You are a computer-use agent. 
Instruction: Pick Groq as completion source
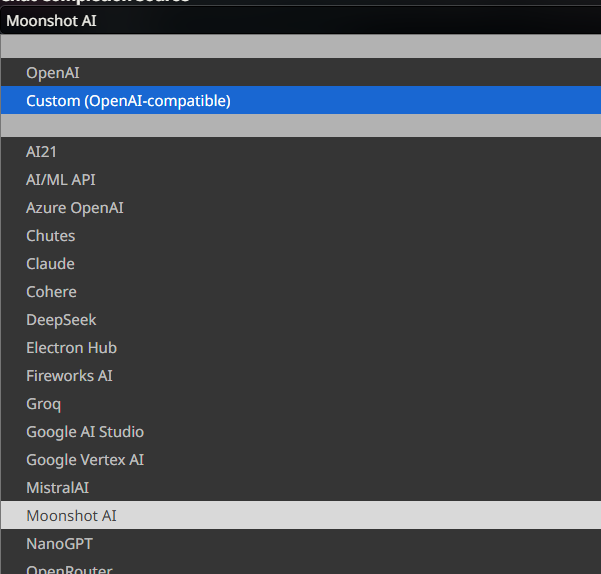point(301,403)
